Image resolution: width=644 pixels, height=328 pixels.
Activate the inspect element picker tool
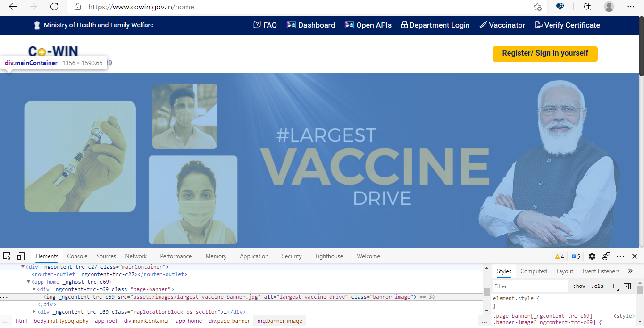(7, 256)
